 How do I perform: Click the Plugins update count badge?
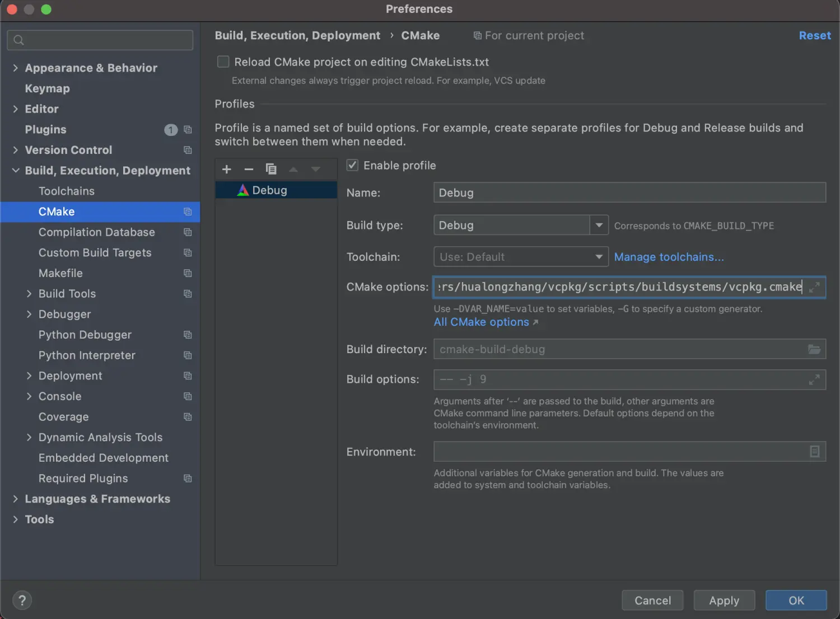171,130
